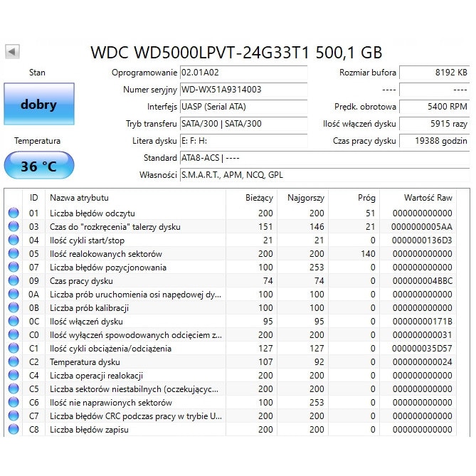The width and height of the screenshot is (476, 476).
Task: Click the firmware field showing 02.01A02
Action: pos(243,73)
